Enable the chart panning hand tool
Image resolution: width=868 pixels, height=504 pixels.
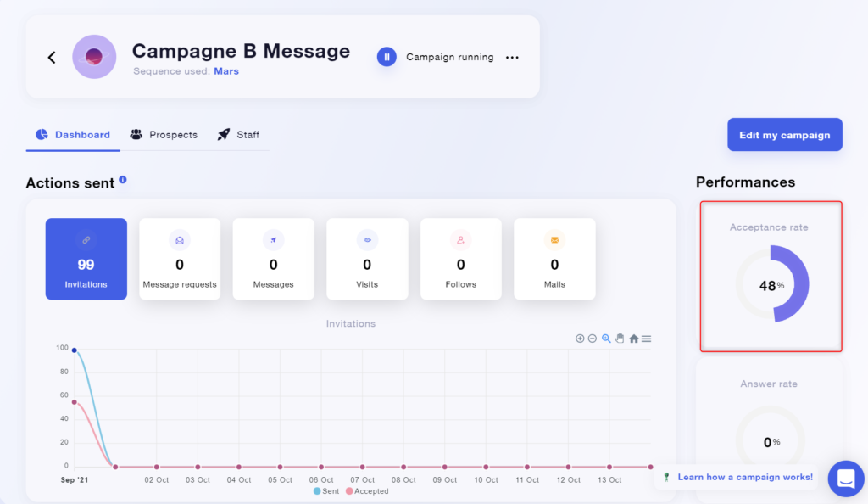619,338
